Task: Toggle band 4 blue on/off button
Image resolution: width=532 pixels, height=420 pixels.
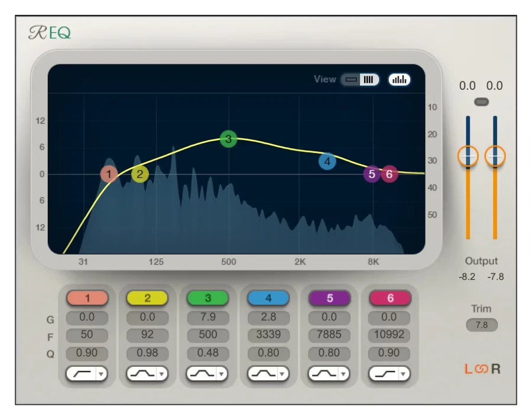Action: point(268,298)
